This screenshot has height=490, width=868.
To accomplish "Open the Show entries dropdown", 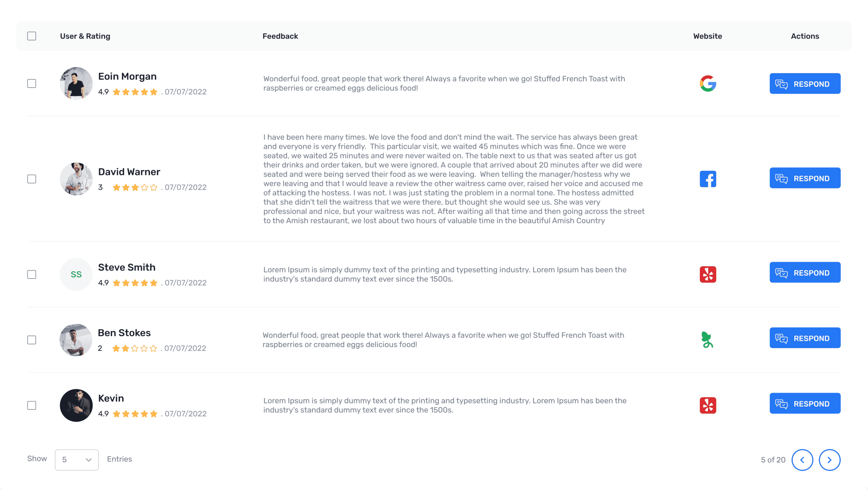I will point(76,460).
